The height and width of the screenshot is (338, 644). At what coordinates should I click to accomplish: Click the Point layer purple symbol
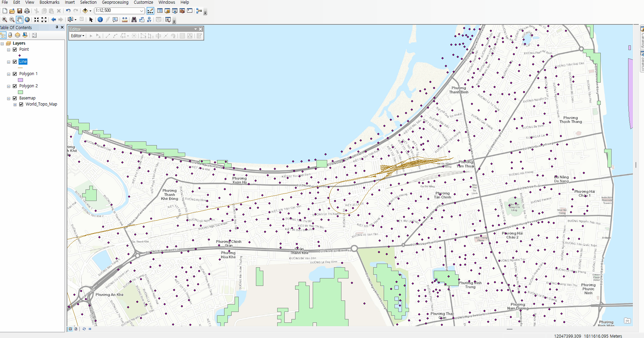click(20, 55)
